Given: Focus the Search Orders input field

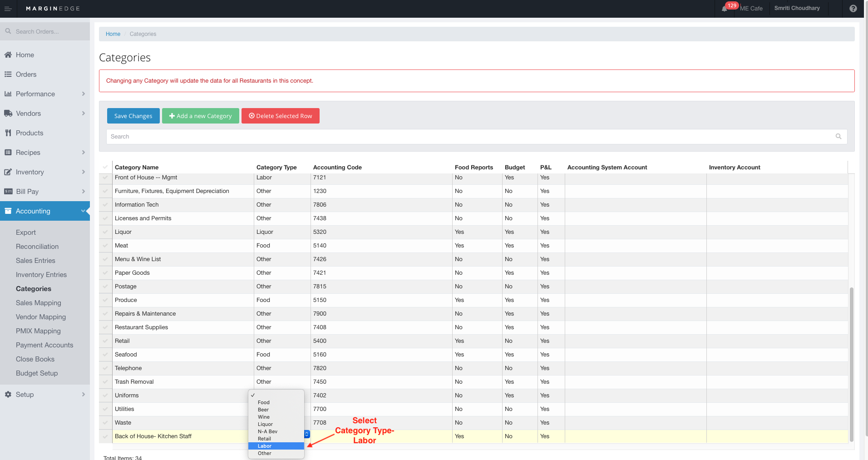Looking at the screenshot, I should 45,31.
